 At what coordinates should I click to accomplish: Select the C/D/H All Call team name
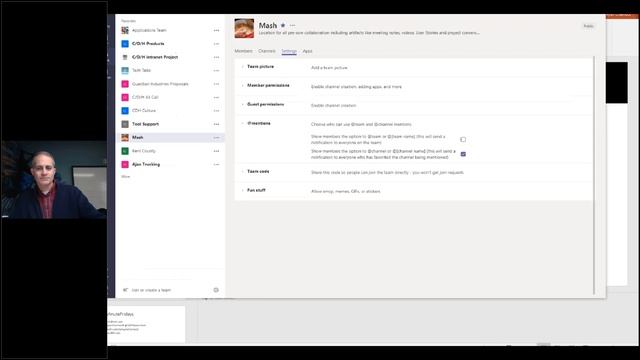pos(145,98)
